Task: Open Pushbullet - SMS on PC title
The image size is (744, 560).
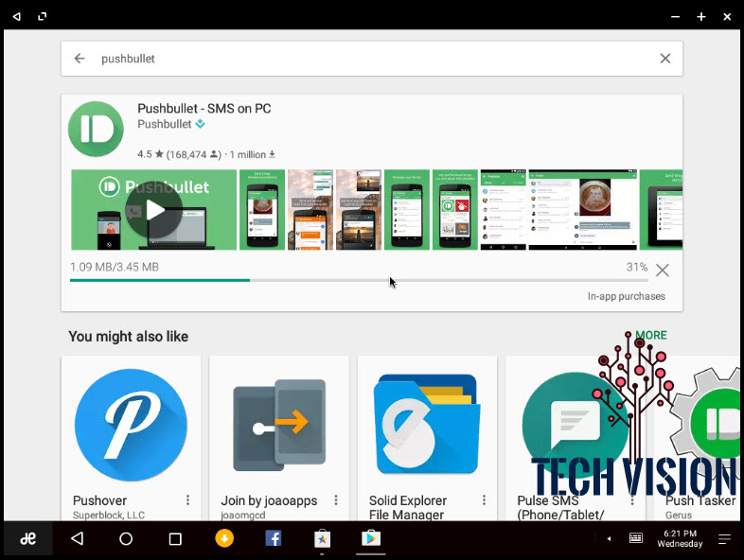Action: 204,109
